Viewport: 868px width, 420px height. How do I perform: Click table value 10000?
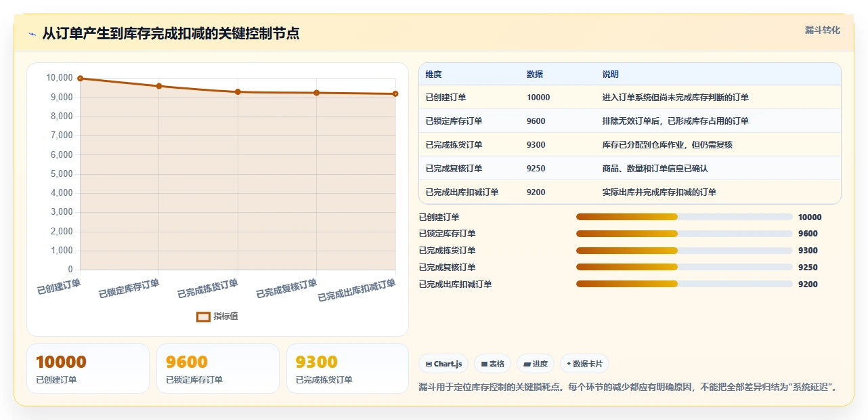click(538, 98)
